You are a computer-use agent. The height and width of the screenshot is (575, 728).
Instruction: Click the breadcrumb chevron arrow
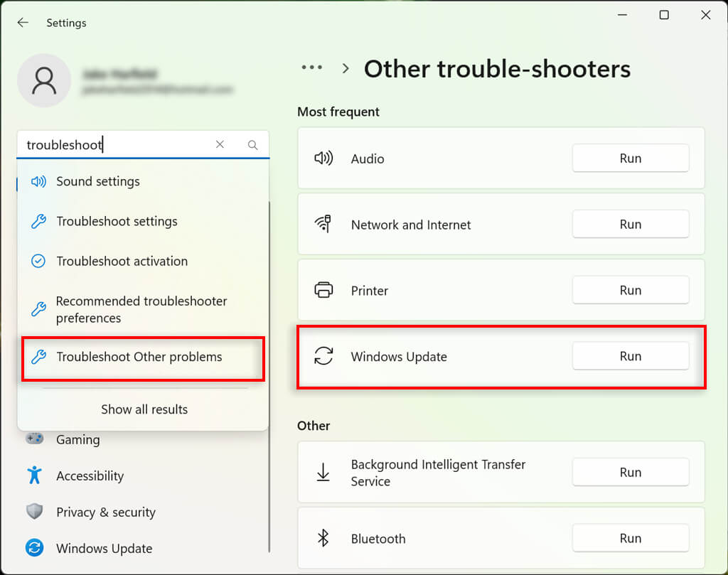(346, 69)
